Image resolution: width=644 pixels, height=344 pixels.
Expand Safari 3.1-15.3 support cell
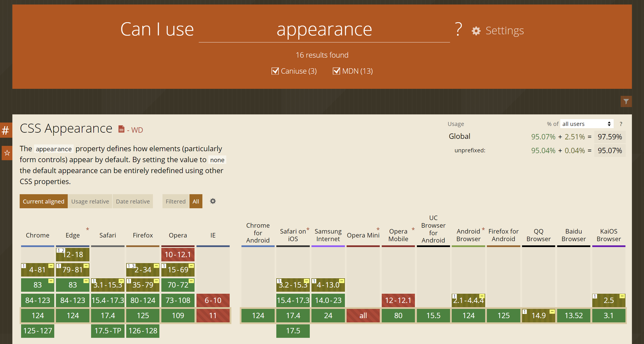(x=108, y=285)
